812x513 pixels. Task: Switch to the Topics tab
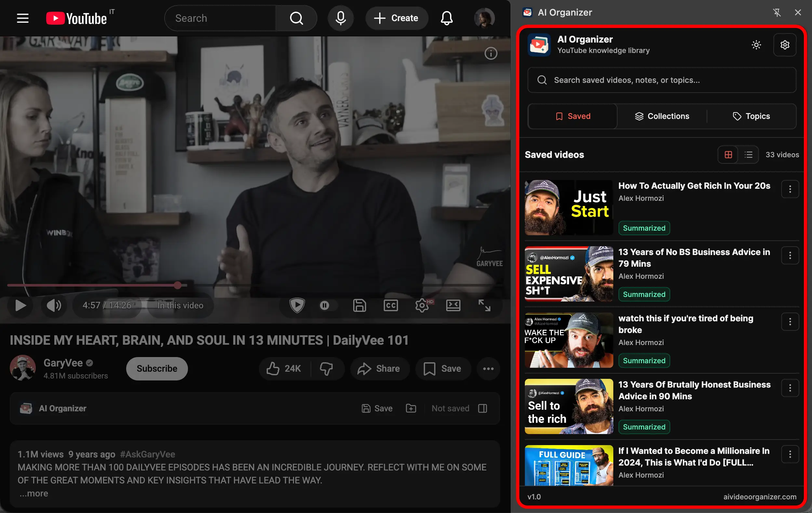[x=751, y=116]
